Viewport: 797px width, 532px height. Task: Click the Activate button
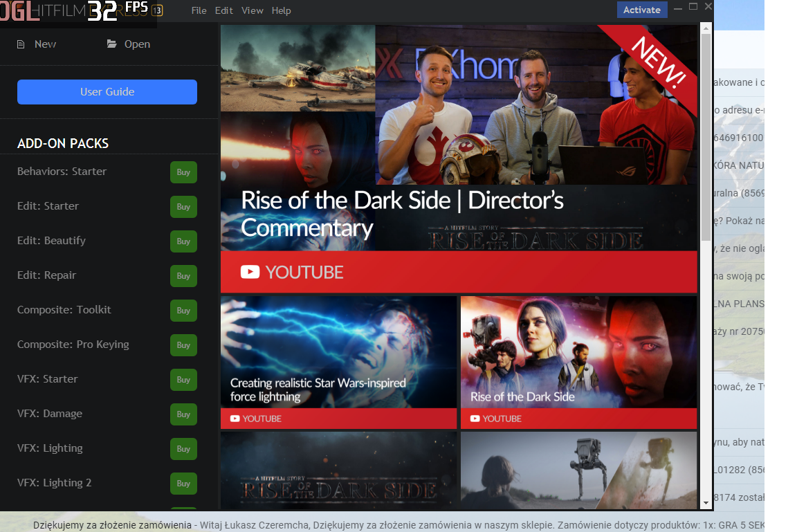click(642, 10)
